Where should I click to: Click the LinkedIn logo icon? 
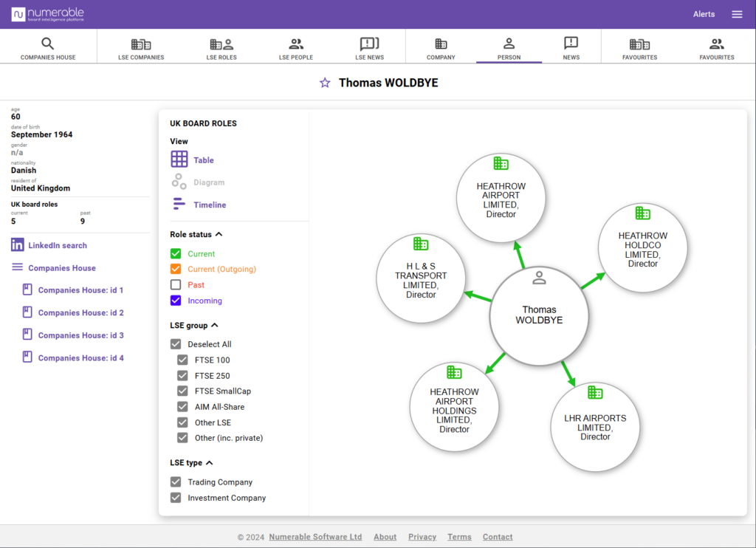click(x=18, y=245)
